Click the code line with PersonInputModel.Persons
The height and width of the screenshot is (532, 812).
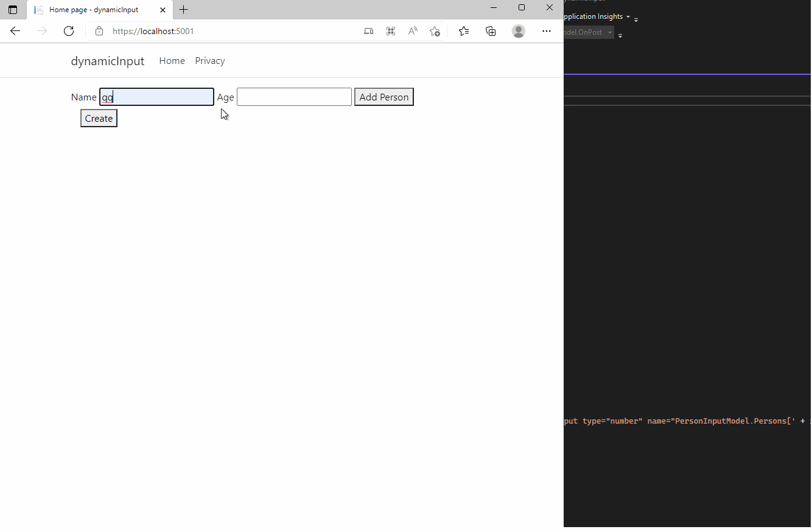click(x=687, y=421)
